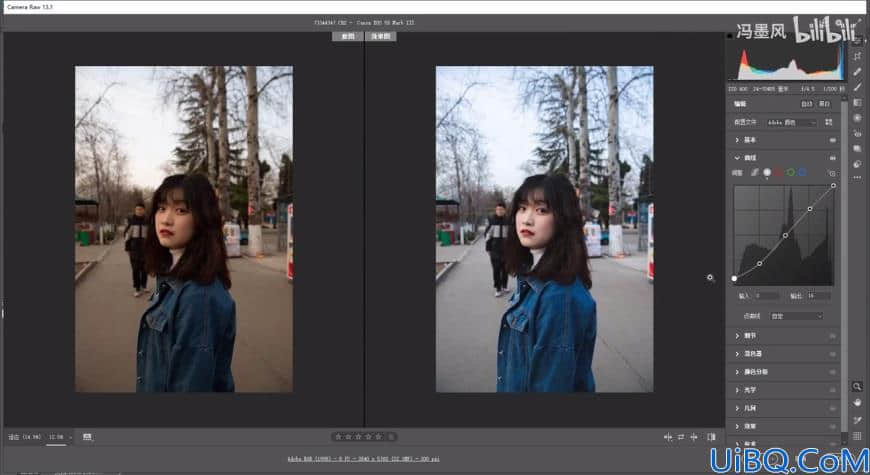Click the 效果图 label above right preview
This screenshot has height=475, width=870.
pyautogui.click(x=381, y=36)
